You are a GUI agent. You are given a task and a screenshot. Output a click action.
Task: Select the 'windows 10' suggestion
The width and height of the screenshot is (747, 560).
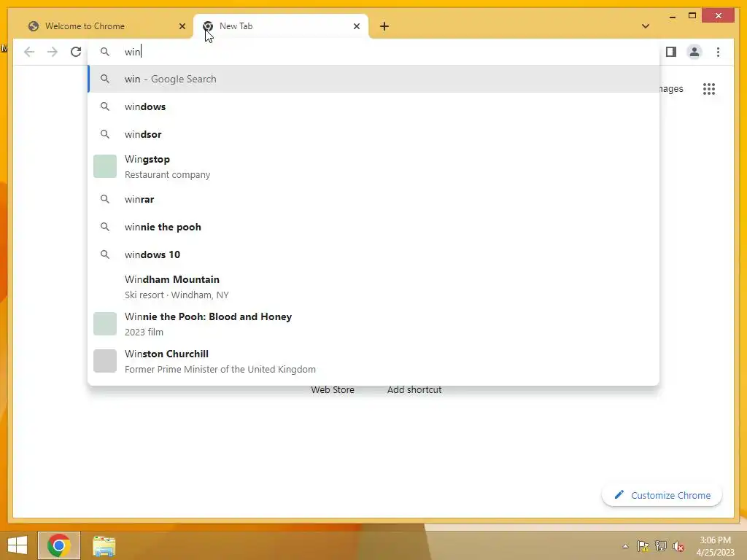coord(374,254)
